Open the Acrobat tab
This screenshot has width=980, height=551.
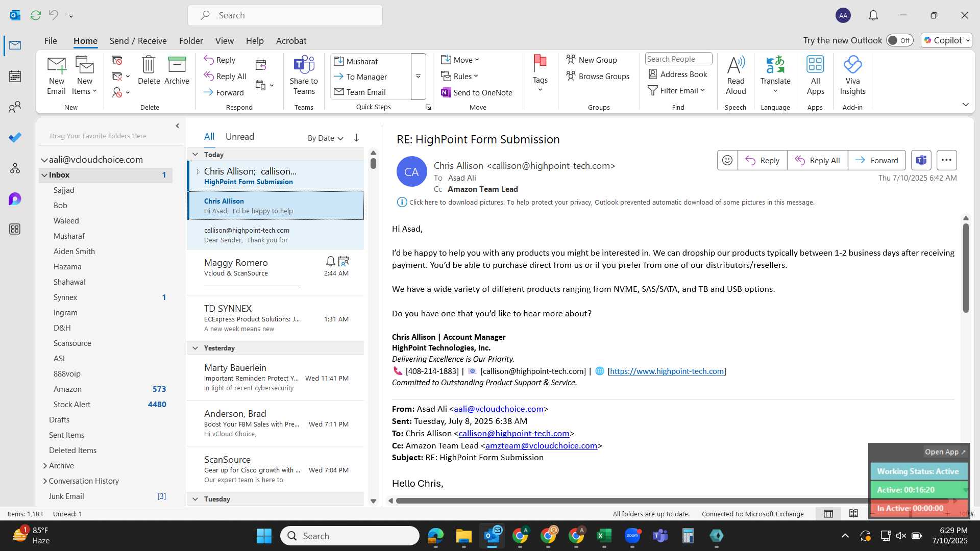point(291,41)
